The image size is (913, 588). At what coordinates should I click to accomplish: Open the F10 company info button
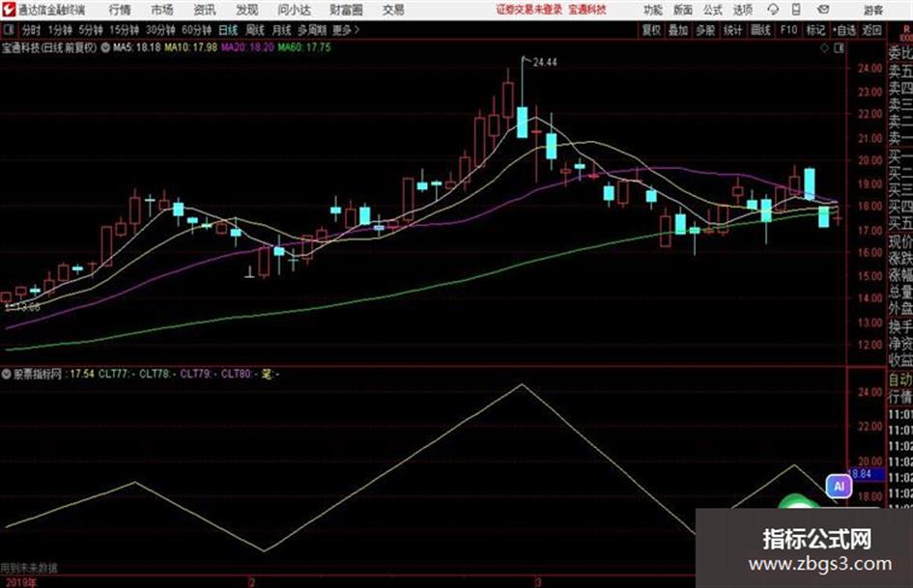(788, 30)
